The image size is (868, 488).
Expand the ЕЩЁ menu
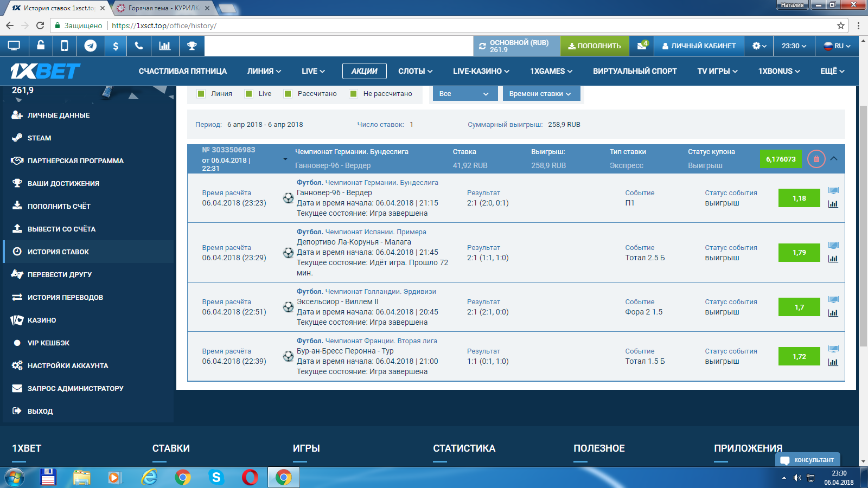pos(832,71)
